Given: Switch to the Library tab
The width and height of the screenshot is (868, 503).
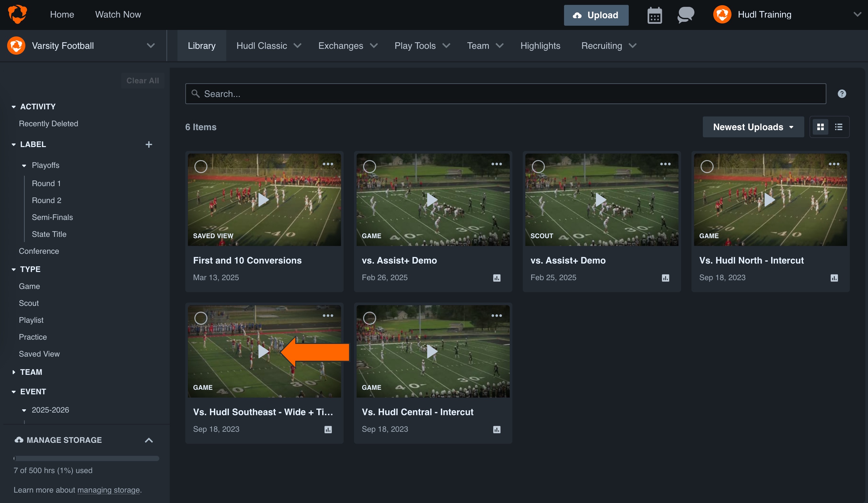Looking at the screenshot, I should coord(202,46).
